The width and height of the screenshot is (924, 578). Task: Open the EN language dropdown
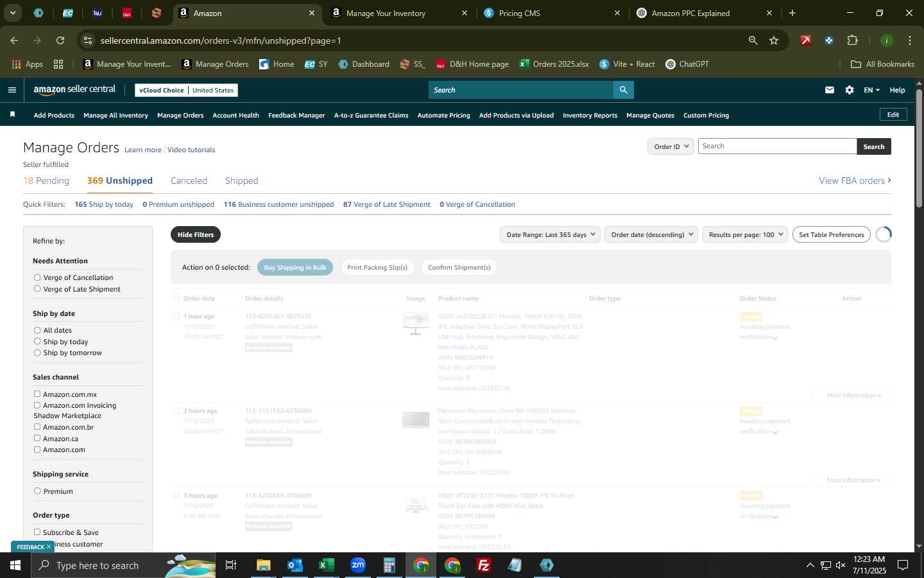[x=871, y=90]
